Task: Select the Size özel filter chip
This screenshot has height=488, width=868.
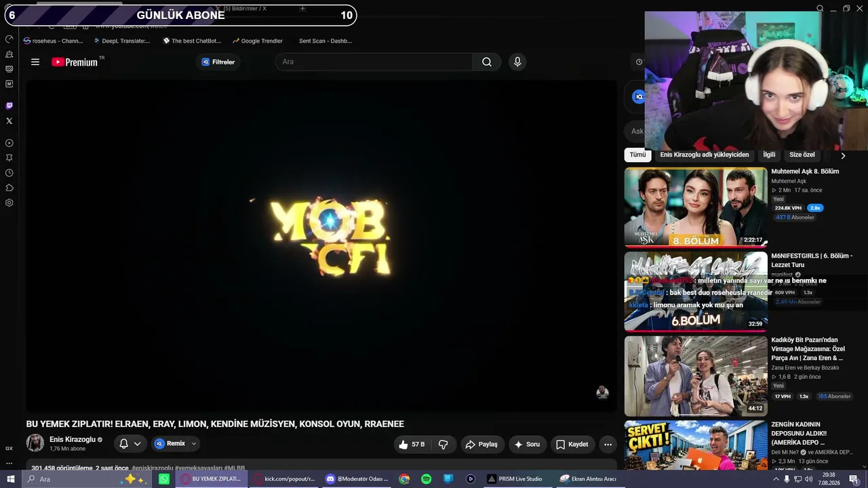Action: 802,155
